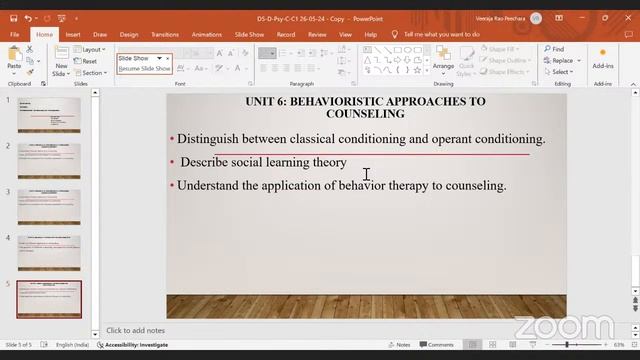Select slide 1 thumbnail
Screen dimensions: 640x360
coord(49,115)
